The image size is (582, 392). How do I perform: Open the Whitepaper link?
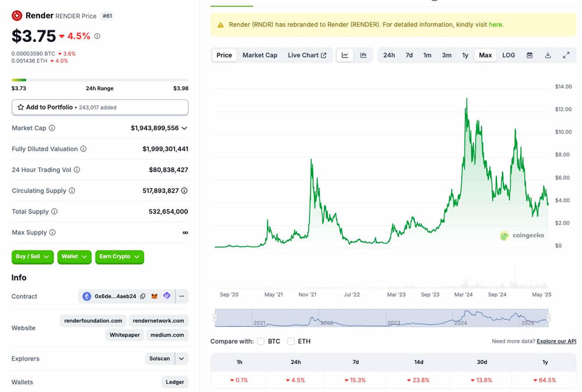coord(125,335)
